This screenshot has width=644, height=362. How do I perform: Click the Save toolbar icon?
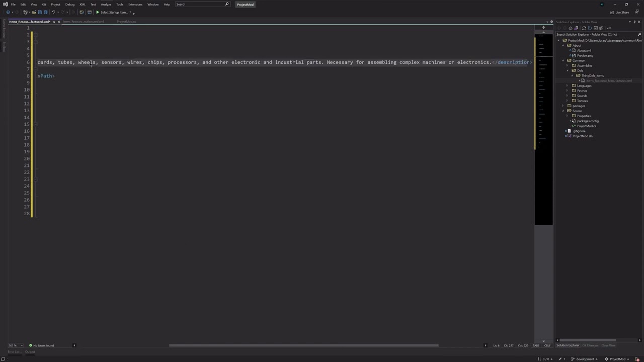coord(40,12)
